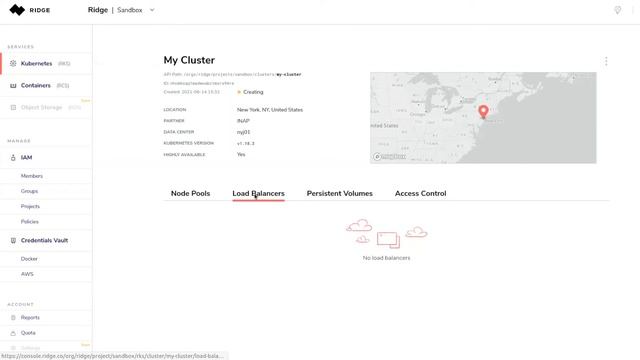Click the INAP partner value
Screen dimensions: 640x360
point(243,121)
